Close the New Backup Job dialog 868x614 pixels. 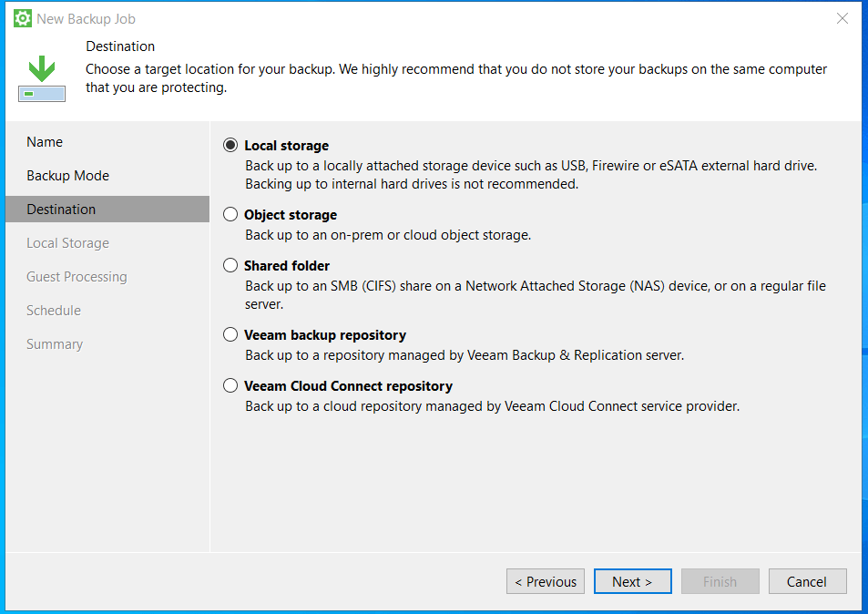point(842,18)
